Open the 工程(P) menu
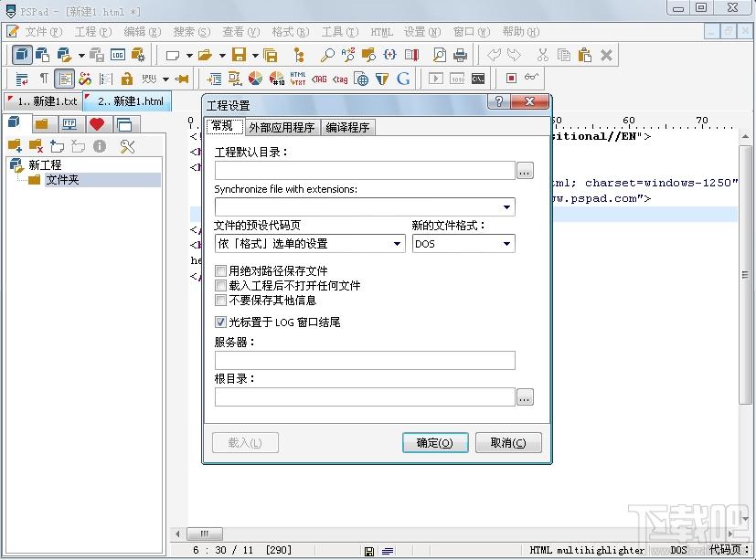 93,32
